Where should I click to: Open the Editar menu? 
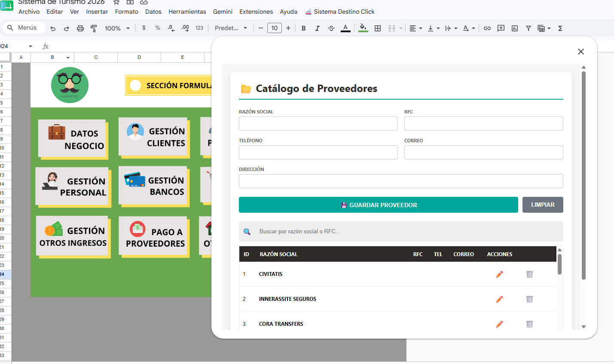pos(55,12)
